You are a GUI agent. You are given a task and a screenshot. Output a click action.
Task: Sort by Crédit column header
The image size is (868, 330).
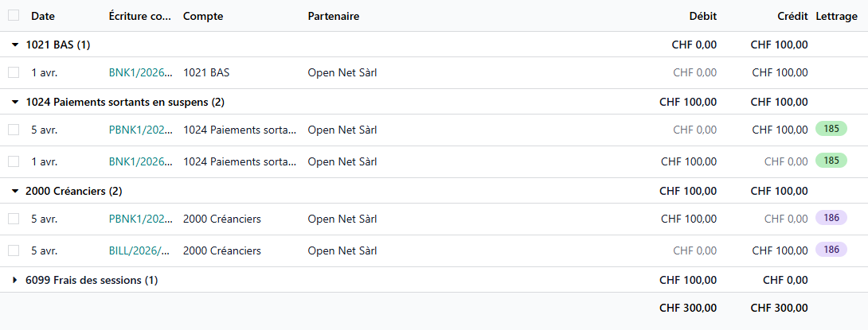click(792, 16)
